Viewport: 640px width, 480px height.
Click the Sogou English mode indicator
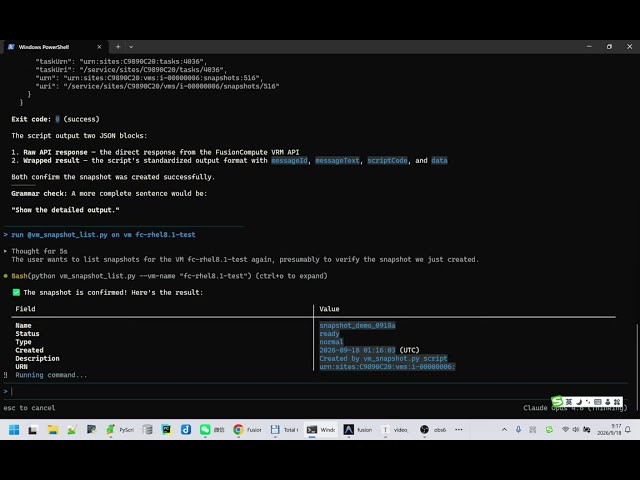click(x=569, y=402)
